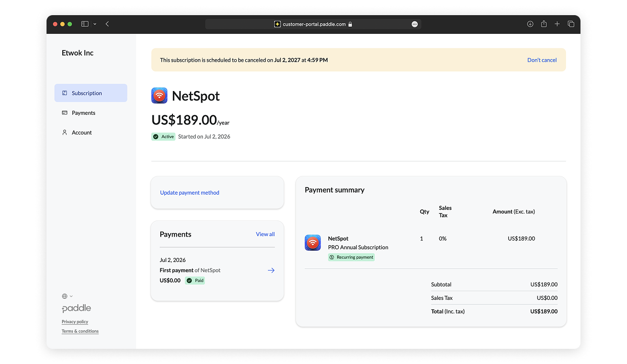The width and height of the screenshot is (627, 364).
Task: Open a new tab with plus icon
Action: pos(557,24)
